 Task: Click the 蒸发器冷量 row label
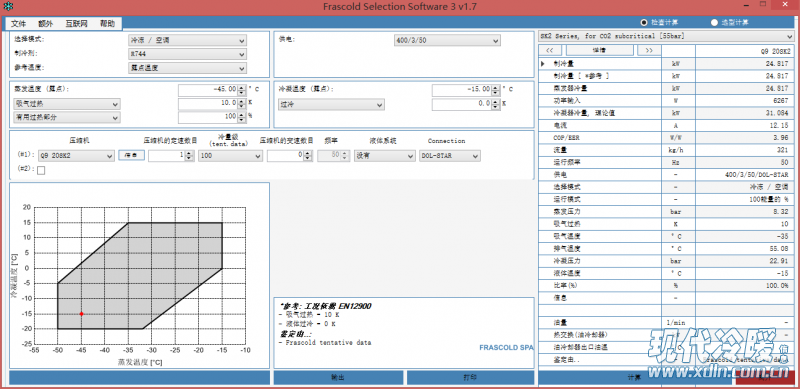[569, 88]
